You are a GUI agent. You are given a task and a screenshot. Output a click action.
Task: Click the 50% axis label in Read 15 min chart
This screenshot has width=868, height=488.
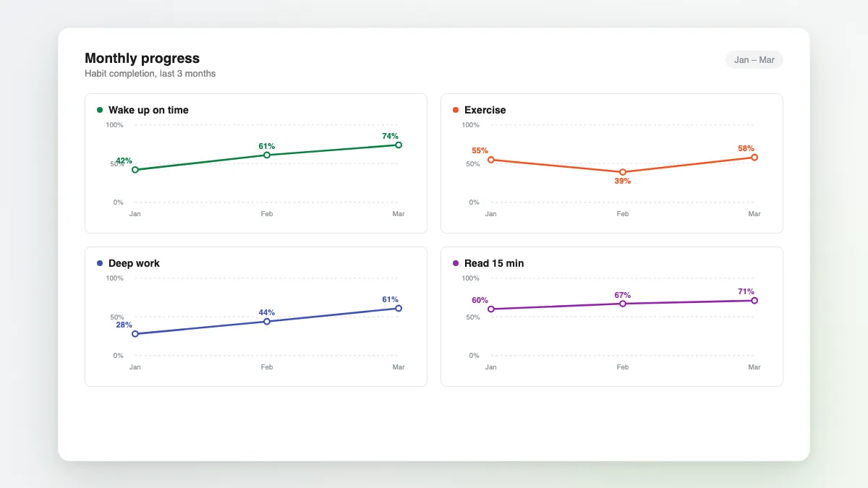point(473,317)
